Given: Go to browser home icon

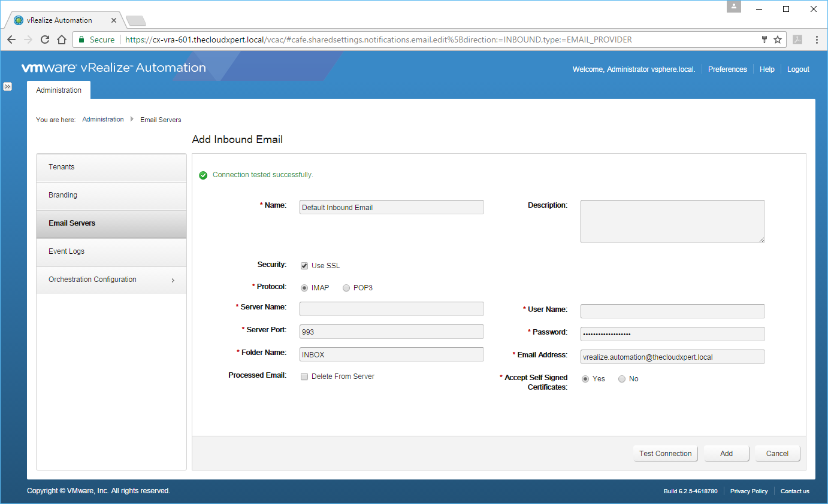Looking at the screenshot, I should pos(61,40).
